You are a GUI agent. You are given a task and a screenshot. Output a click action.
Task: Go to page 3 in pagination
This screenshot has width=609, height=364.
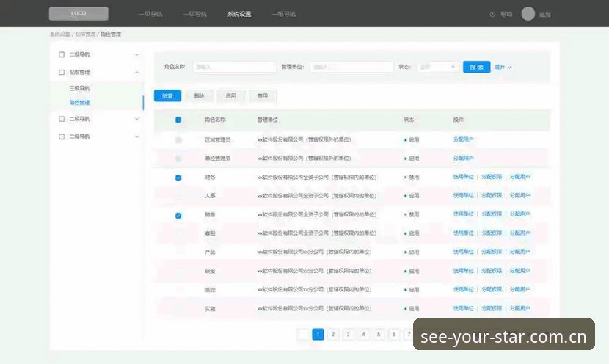[x=348, y=334]
